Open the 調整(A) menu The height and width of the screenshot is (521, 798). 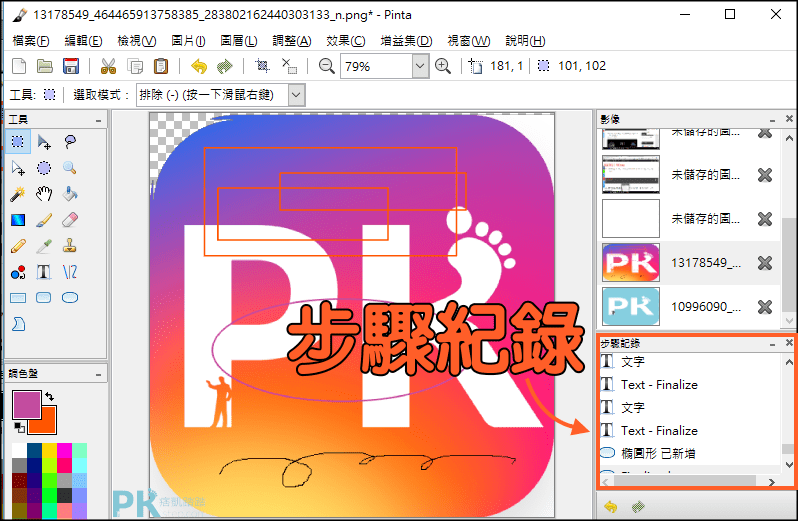tap(292, 41)
